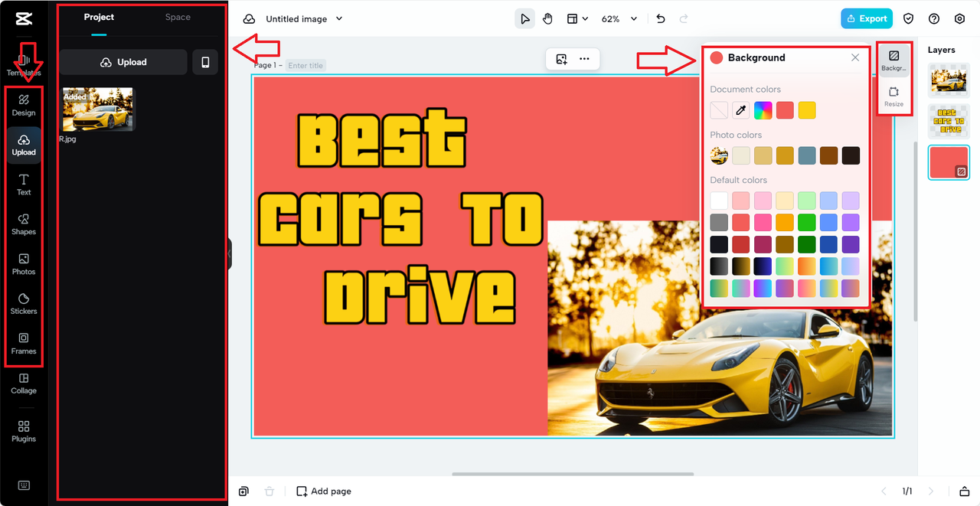Open the Frames sidebar panel
The height and width of the screenshot is (506, 980).
click(x=24, y=344)
